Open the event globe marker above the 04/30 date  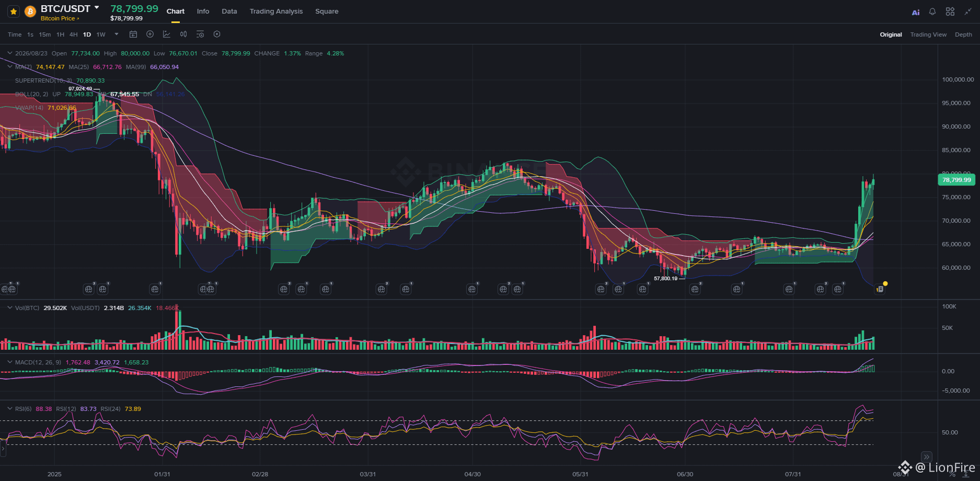(x=472, y=289)
